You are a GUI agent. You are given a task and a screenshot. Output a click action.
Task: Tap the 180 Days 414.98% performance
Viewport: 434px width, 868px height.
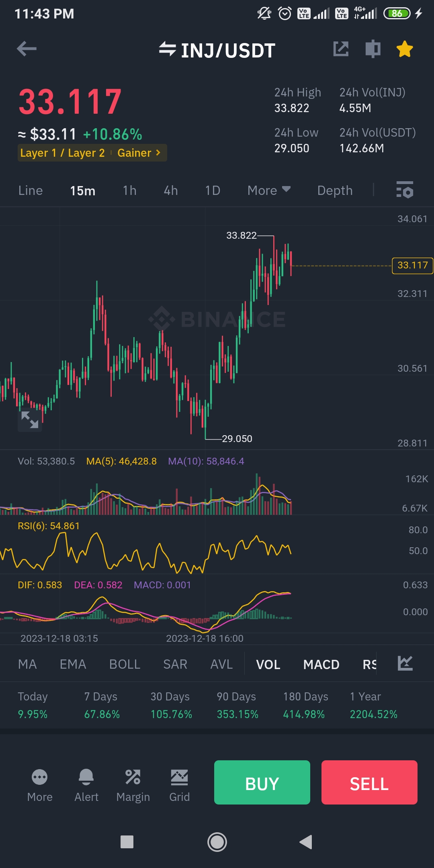pyautogui.click(x=305, y=705)
